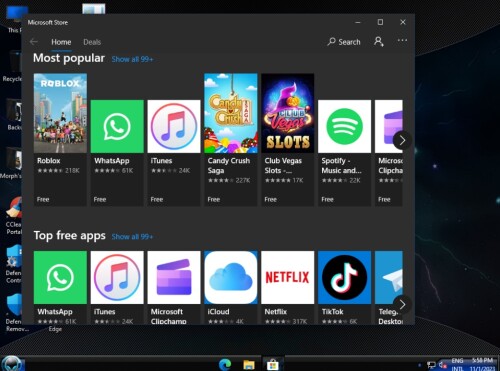Click the network icon in the system tray
This screenshot has height=371, width=500.
(x=431, y=365)
